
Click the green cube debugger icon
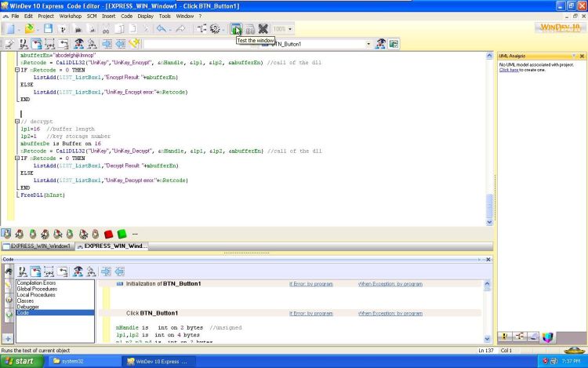click(122, 234)
